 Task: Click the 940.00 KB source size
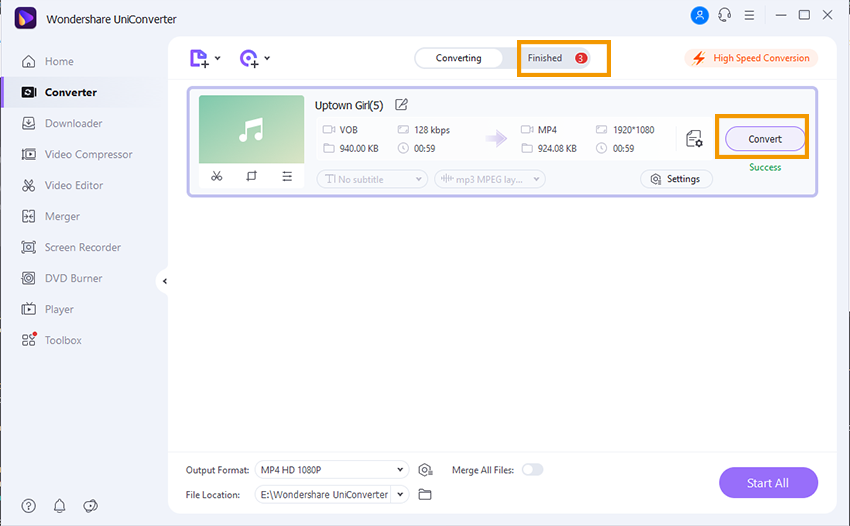[359, 148]
